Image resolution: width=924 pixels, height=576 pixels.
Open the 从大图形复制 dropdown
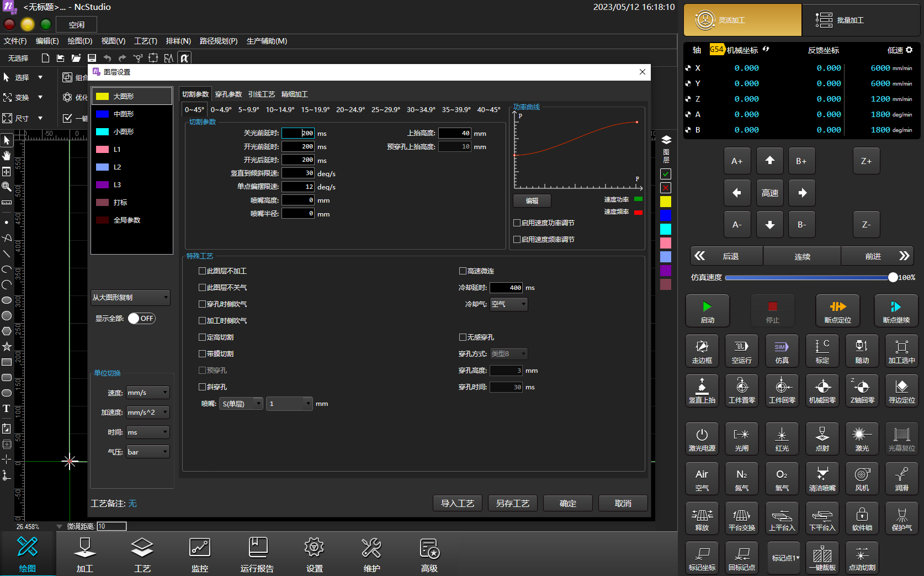[130, 298]
